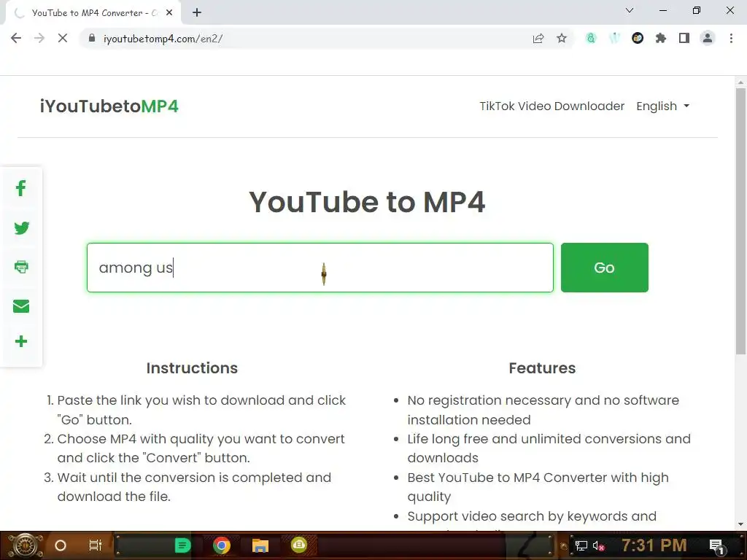Stop loading the page
Viewport: 747px width, 560px height.
pos(63,38)
